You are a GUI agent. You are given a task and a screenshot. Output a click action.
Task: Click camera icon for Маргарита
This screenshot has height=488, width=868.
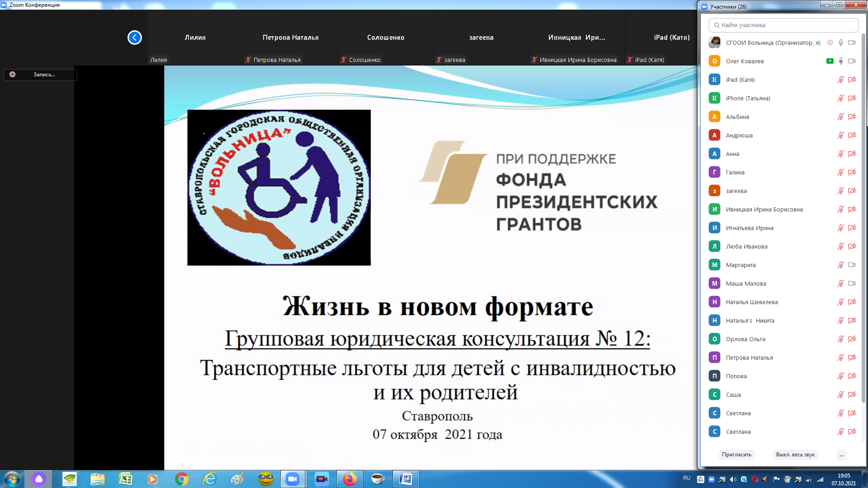[852, 265]
